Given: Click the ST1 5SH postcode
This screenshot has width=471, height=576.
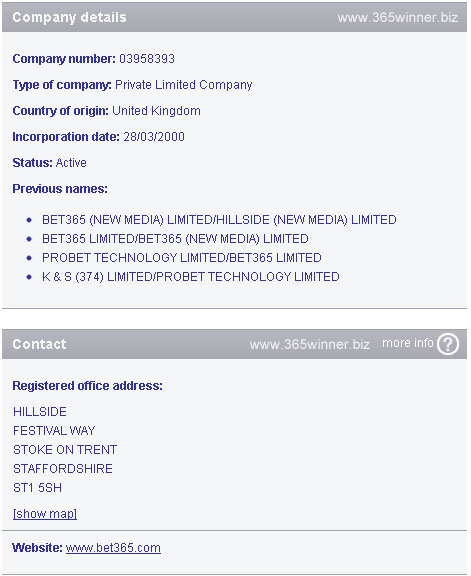Looking at the screenshot, I should click(x=37, y=488).
